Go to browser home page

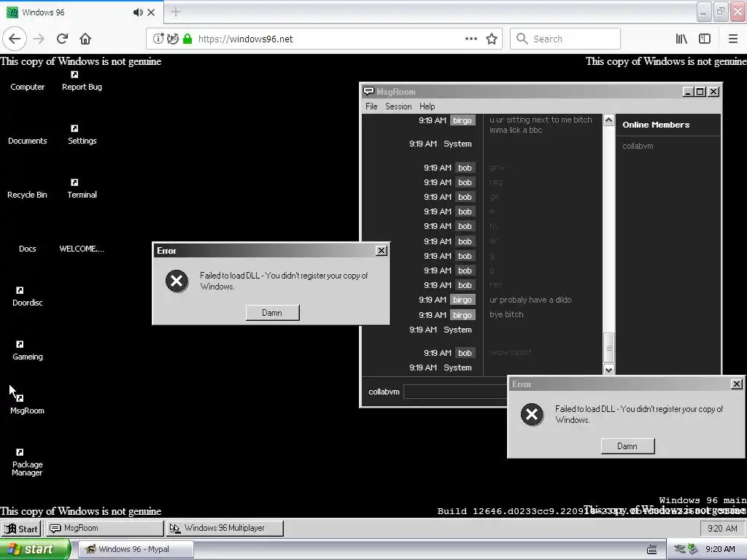tap(85, 39)
